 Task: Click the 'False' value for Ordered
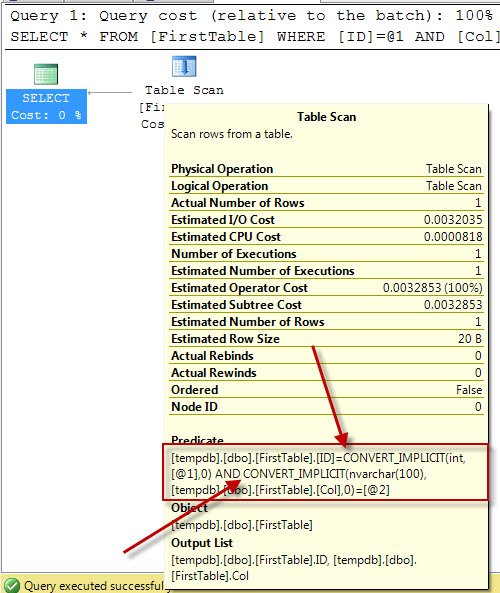pyautogui.click(x=469, y=390)
